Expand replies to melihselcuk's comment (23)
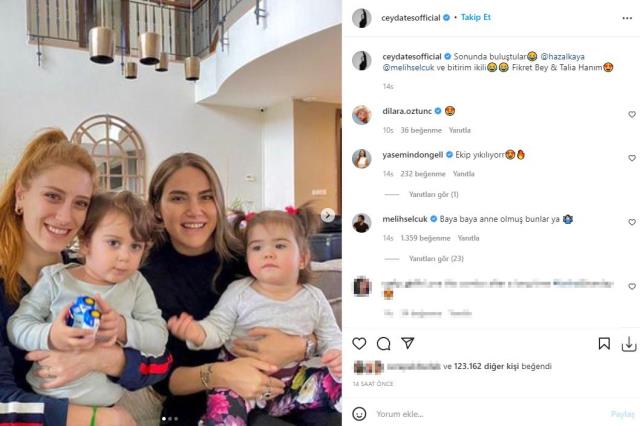 [x=436, y=259]
